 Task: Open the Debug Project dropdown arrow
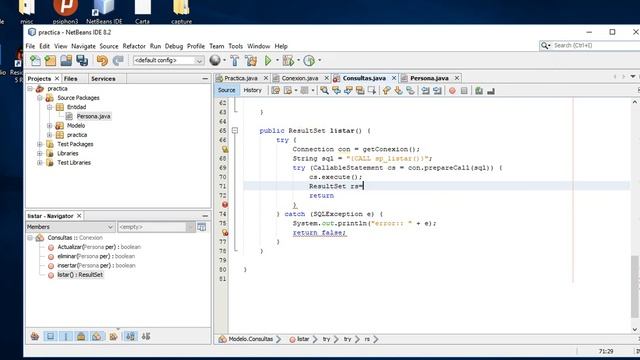[298, 60]
